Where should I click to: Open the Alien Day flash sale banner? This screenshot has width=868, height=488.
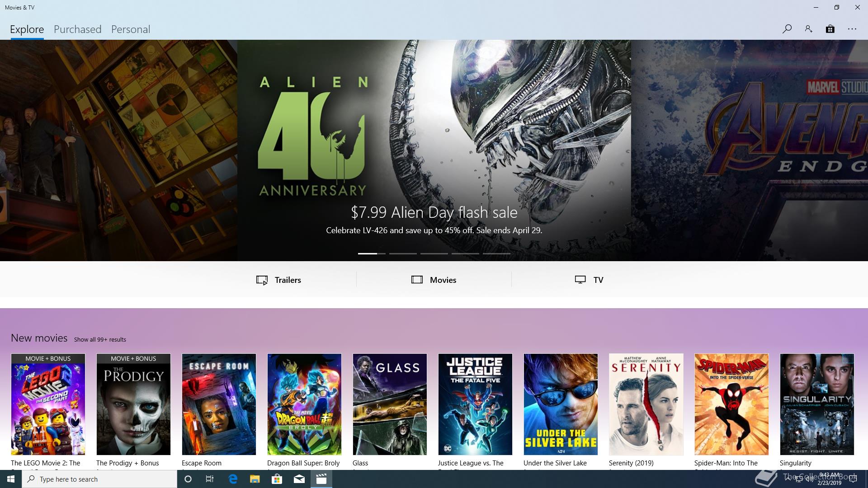[434, 150]
